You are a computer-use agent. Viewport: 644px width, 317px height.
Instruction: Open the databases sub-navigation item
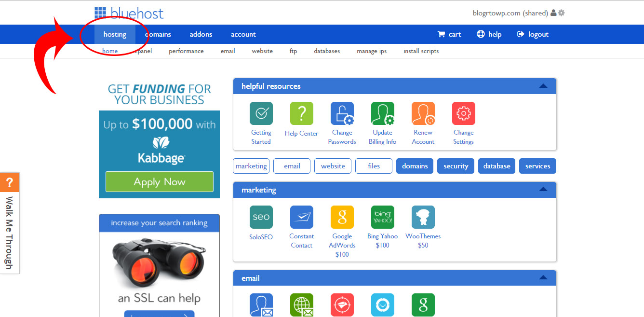tap(327, 51)
